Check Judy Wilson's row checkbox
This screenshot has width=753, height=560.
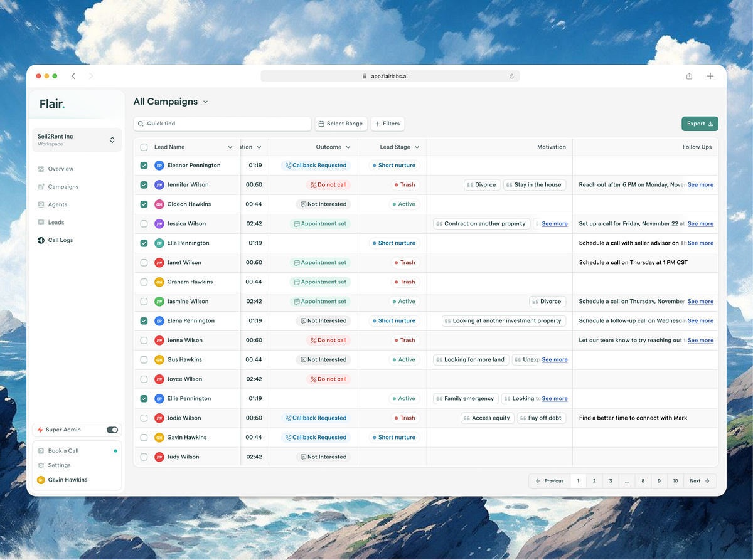[144, 457]
